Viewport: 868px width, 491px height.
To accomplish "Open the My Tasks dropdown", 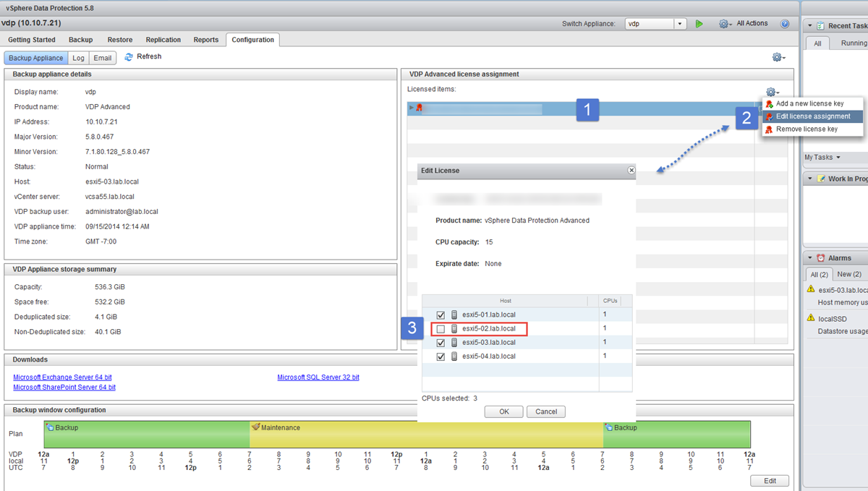I will click(822, 157).
